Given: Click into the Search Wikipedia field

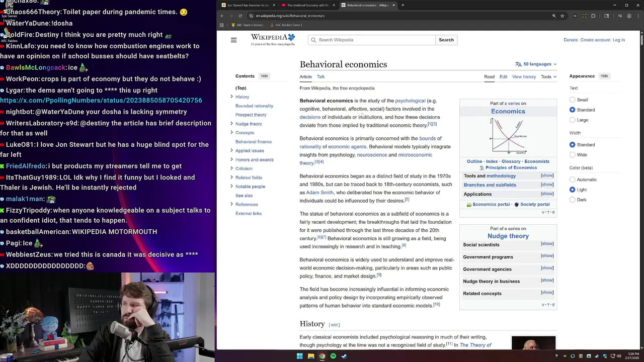Looking at the screenshot, I should point(372,40).
